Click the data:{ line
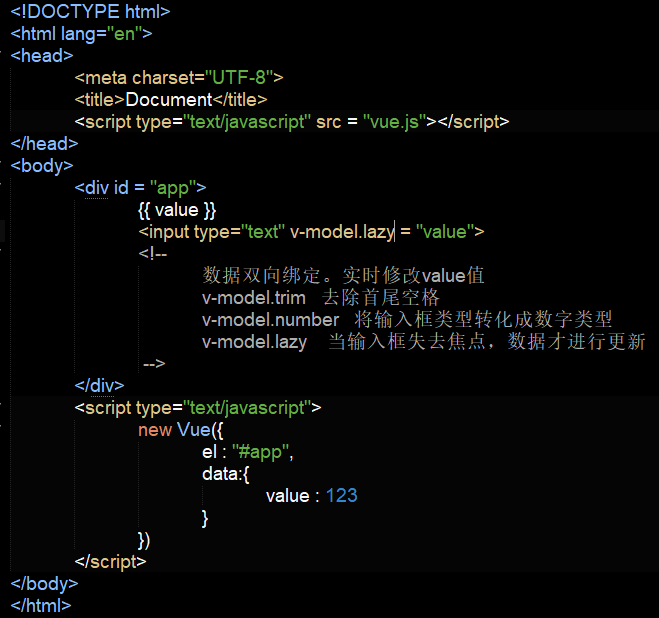Image resolution: width=659 pixels, height=618 pixels. pos(226,474)
